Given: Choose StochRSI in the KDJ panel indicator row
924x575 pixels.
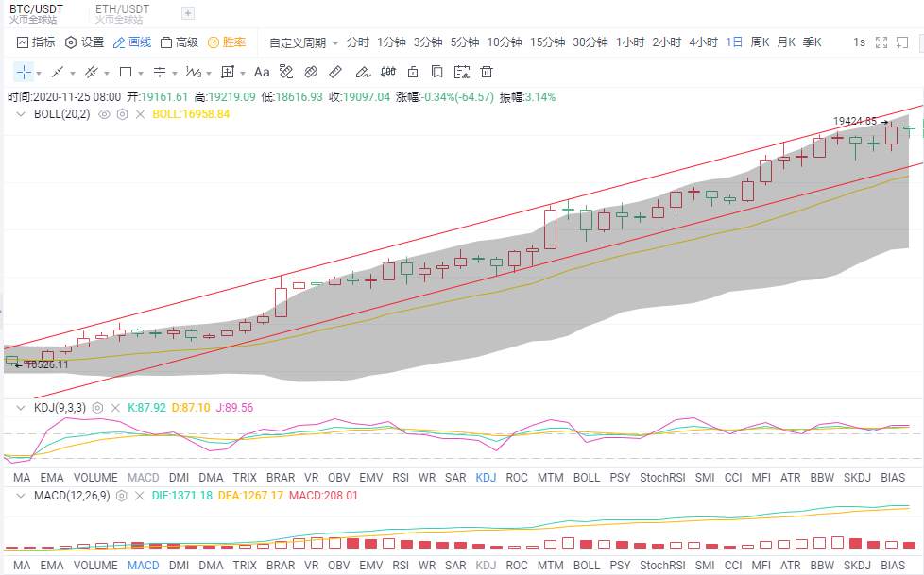Looking at the screenshot, I should click(662, 478).
